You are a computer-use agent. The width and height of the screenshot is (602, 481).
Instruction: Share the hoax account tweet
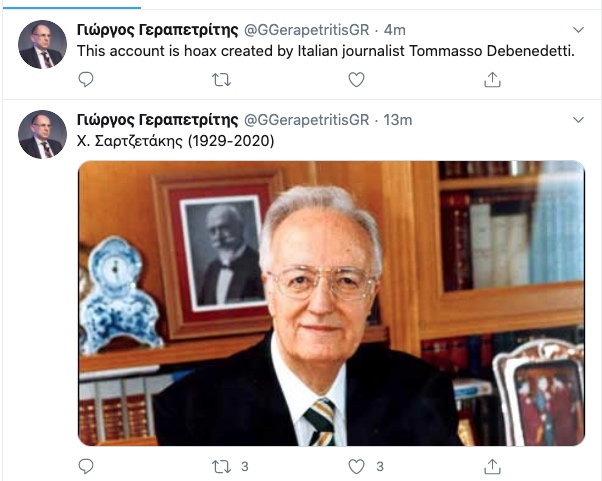click(x=492, y=79)
